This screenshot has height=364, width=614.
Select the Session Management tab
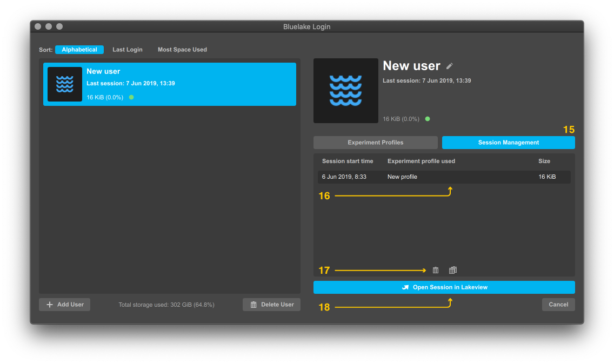click(508, 143)
